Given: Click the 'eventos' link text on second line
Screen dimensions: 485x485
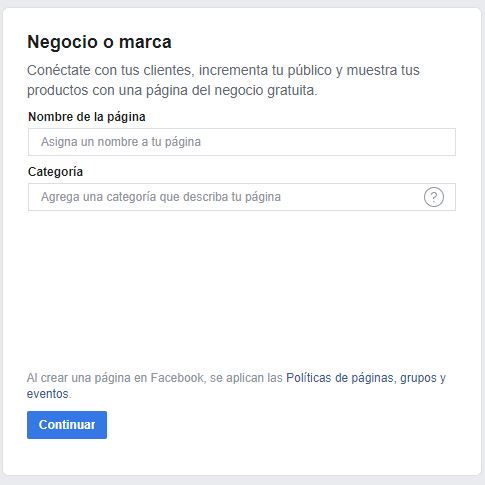Looking at the screenshot, I should (48, 394).
